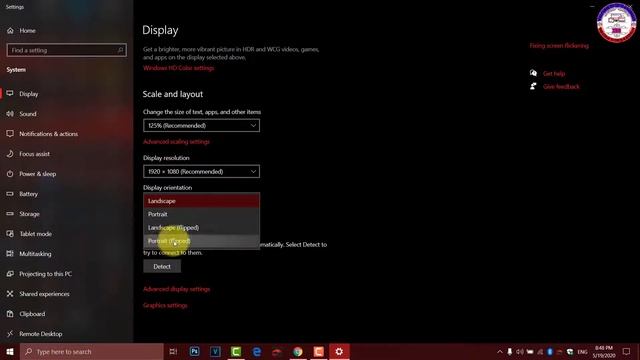
Task: Click the Give feedback person icon
Action: pos(533,86)
